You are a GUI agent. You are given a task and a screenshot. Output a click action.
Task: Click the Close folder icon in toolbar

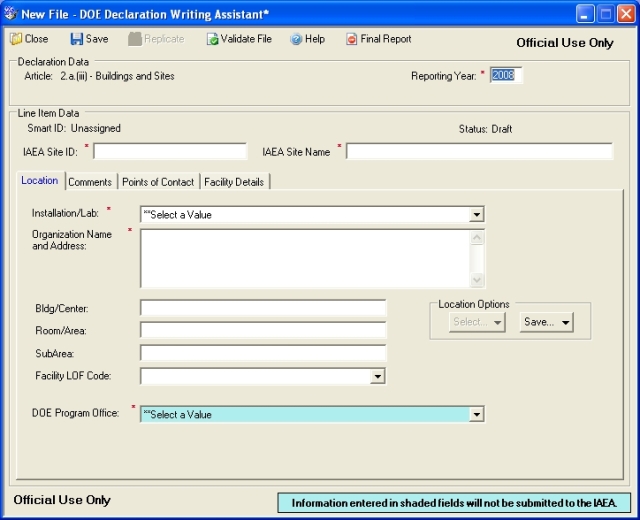16,39
